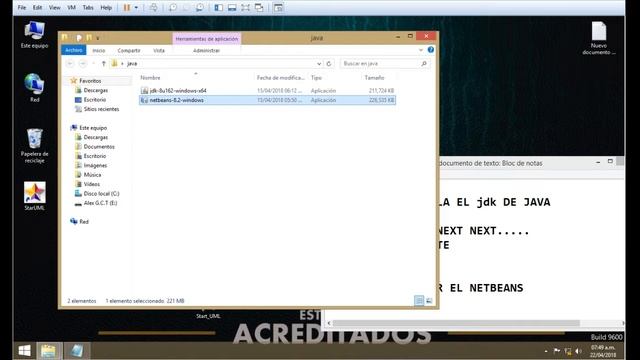Open the VMware Edit menu
The height and width of the screenshot is (360, 640).
click(x=38, y=7)
